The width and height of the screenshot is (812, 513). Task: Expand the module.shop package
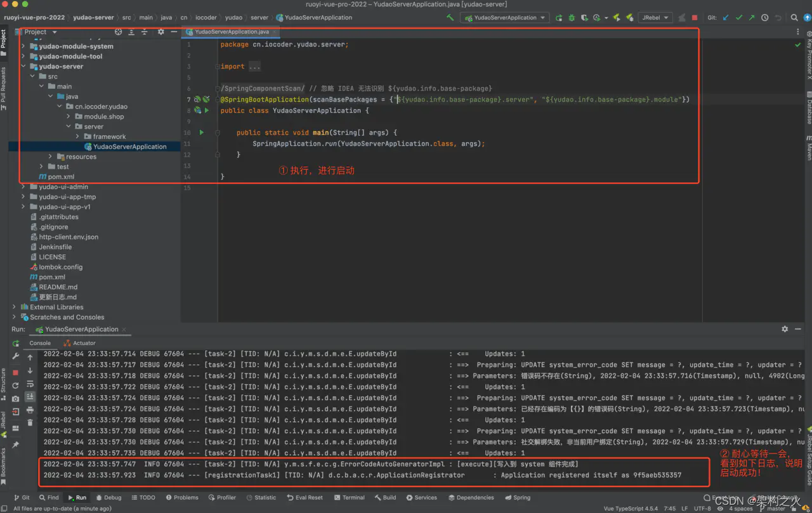pyautogui.click(x=69, y=117)
